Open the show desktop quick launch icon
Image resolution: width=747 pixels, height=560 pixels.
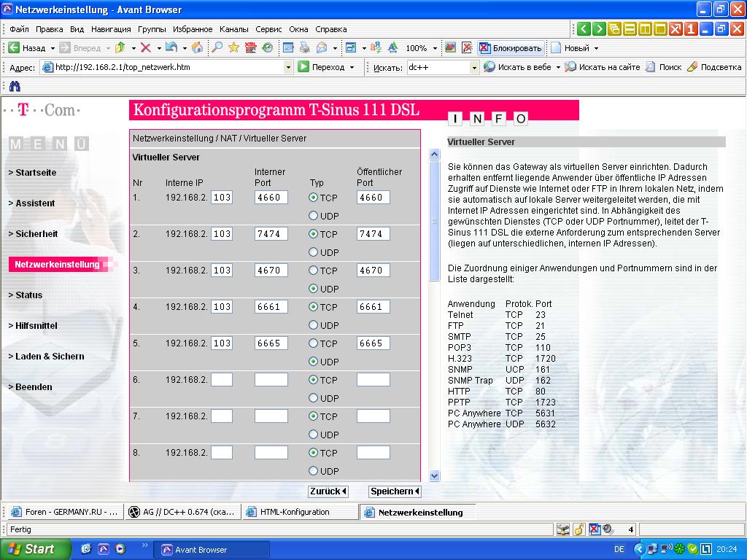click(x=86, y=549)
